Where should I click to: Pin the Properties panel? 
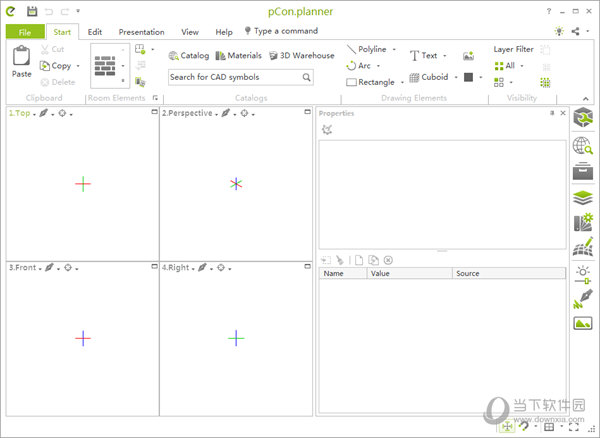pos(552,113)
